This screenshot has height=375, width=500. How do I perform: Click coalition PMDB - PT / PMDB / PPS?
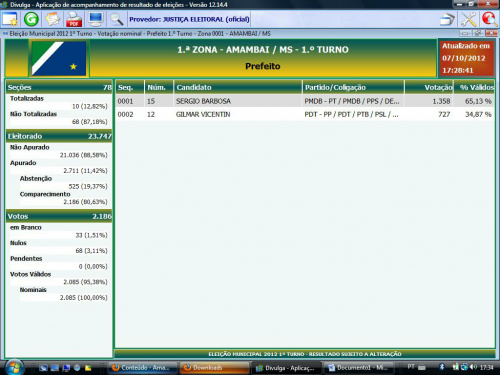[x=352, y=101]
